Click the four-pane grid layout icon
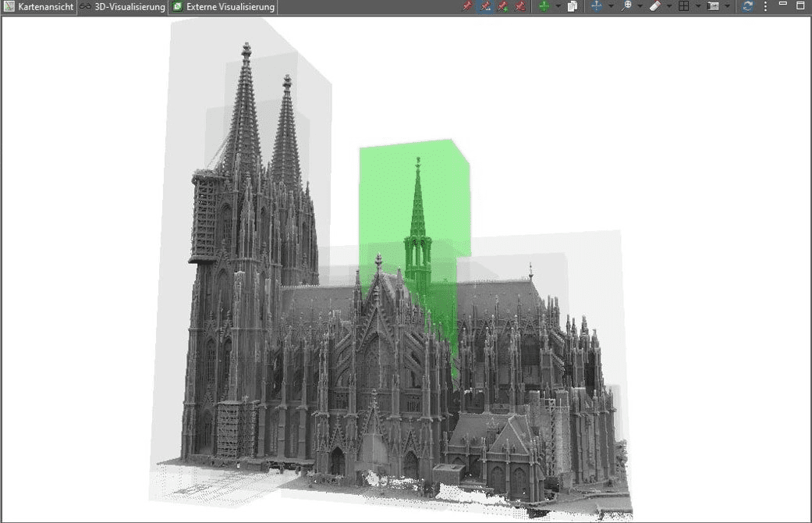 point(683,6)
